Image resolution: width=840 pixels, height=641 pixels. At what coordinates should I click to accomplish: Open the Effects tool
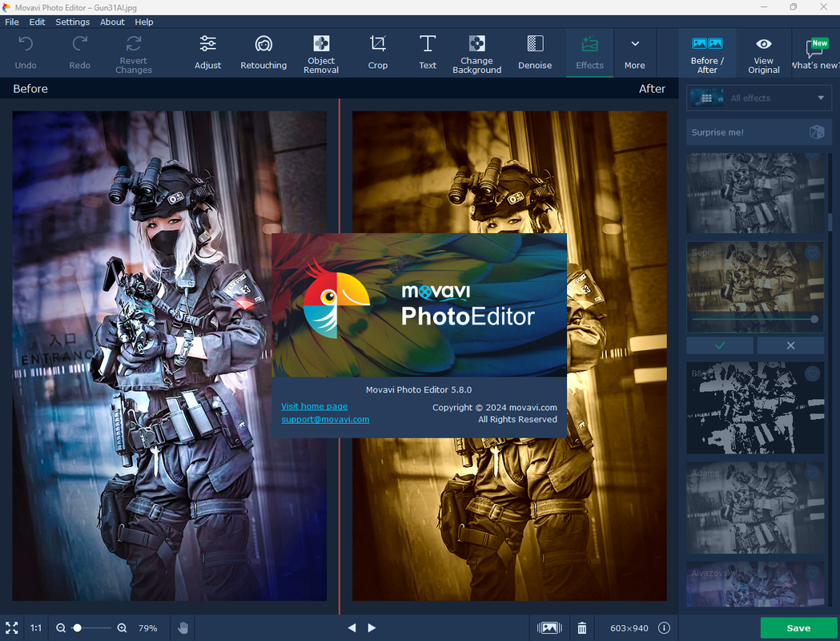click(589, 53)
